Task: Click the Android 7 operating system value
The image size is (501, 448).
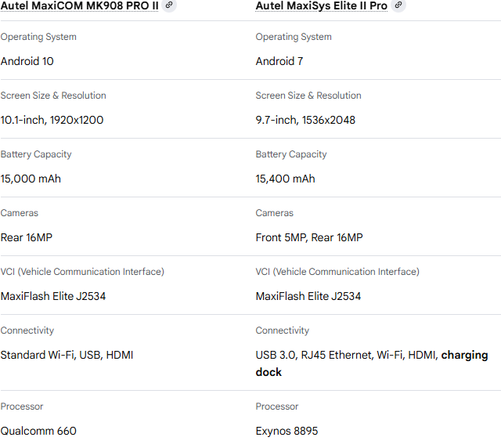Action: [279, 61]
